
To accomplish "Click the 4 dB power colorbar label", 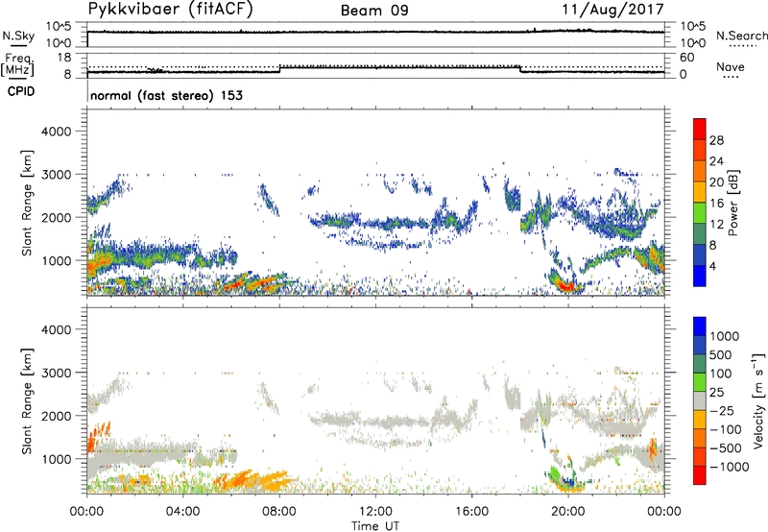I will (x=712, y=266).
